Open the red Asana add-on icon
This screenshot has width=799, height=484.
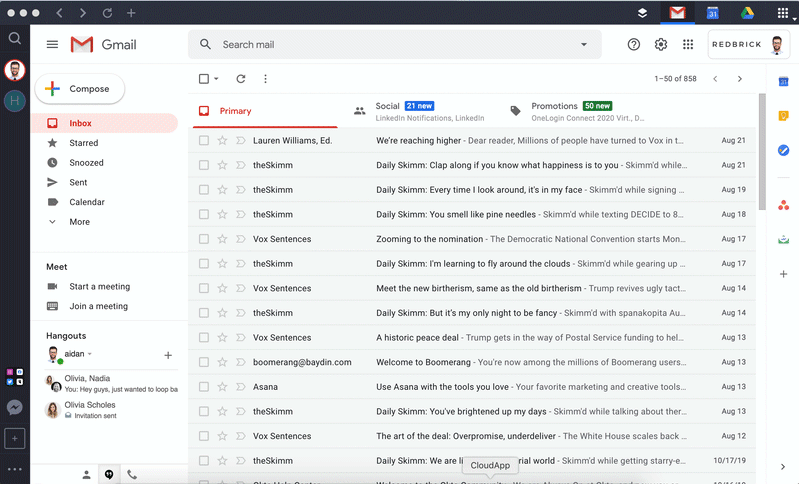(x=784, y=205)
